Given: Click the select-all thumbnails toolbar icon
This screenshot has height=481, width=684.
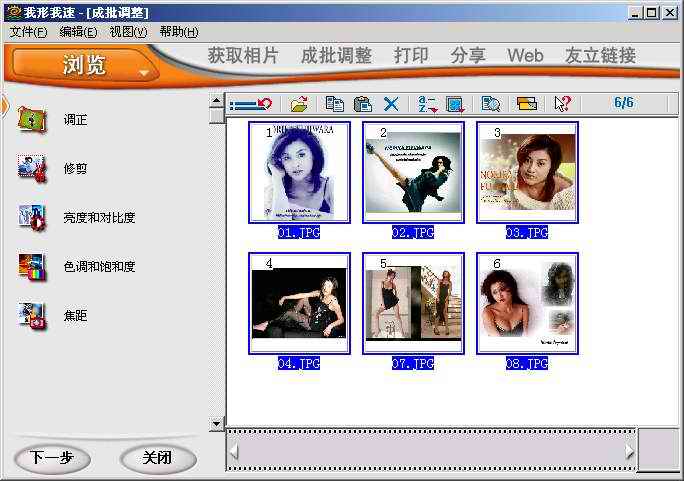Looking at the screenshot, I should [455, 104].
